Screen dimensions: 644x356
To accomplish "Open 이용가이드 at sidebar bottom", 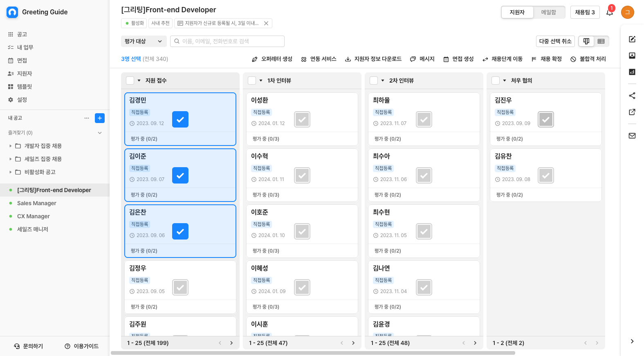I will click(x=82, y=346).
